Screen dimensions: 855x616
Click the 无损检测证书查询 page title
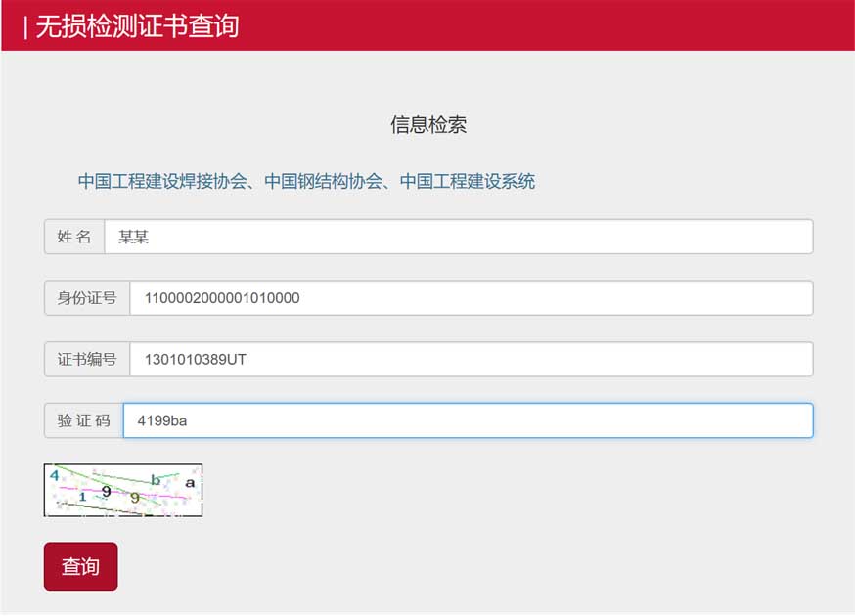click(137, 25)
